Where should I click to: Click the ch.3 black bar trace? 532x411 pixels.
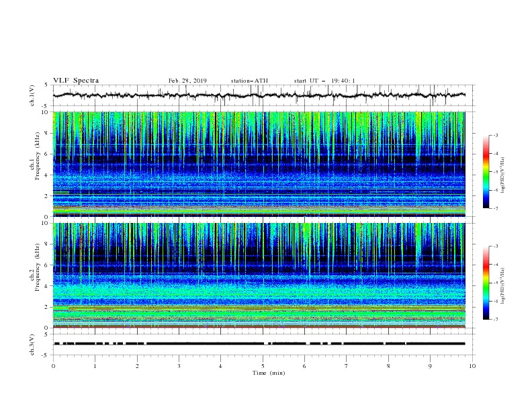pos(259,344)
